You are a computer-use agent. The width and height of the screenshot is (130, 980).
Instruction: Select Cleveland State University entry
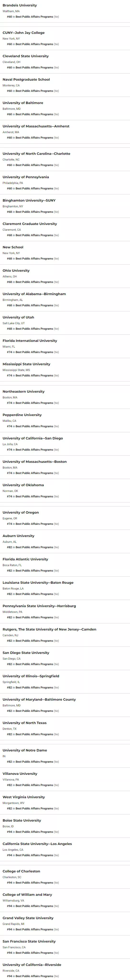pyautogui.click(x=26, y=56)
